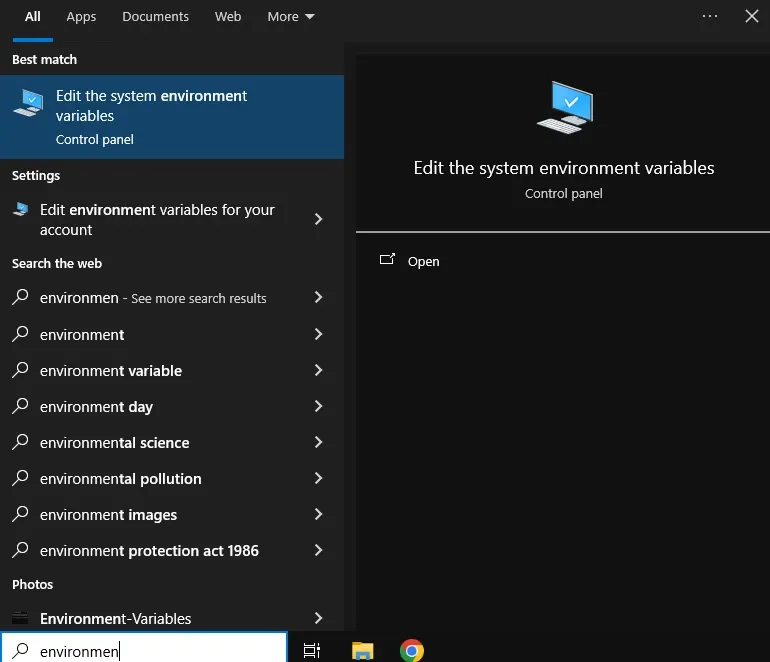770x662 pixels.
Task: Expand chevron for 'environment variable'
Action: (318, 370)
